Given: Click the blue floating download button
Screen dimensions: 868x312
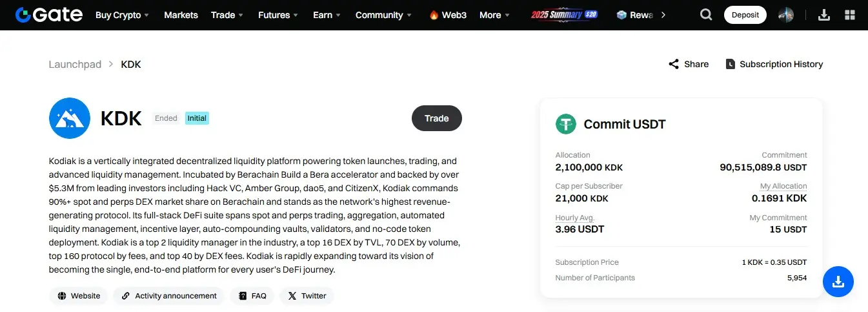Looking at the screenshot, I should point(838,282).
